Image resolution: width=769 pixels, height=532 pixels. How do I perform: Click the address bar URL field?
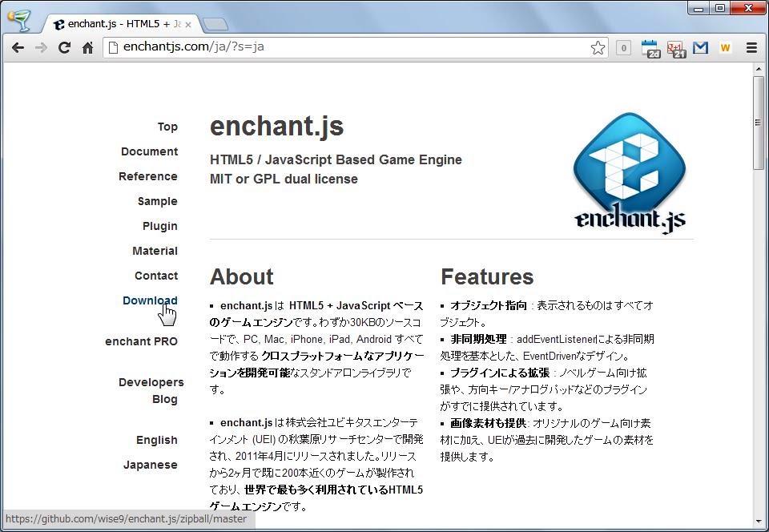click(x=352, y=47)
